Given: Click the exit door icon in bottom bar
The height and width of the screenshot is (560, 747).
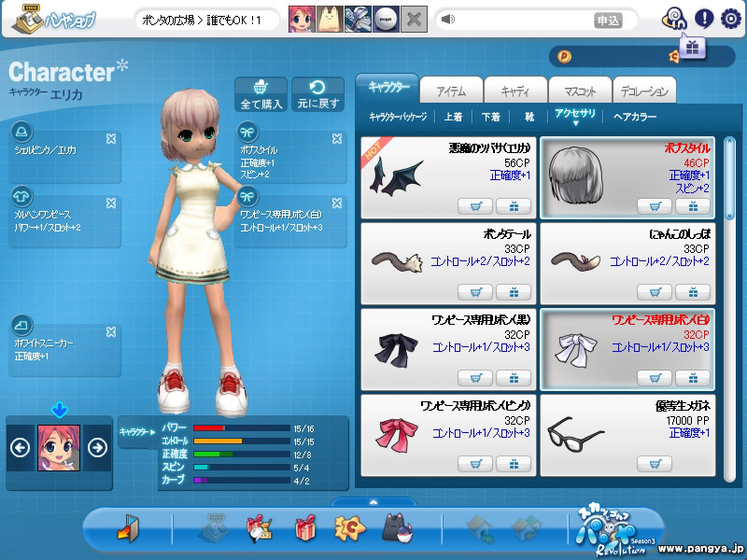Looking at the screenshot, I should click(129, 527).
